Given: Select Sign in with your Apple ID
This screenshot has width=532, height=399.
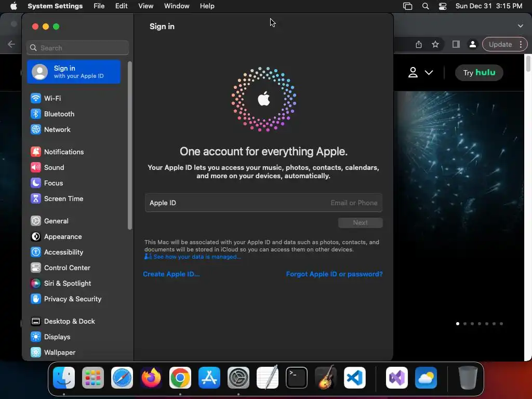Looking at the screenshot, I should tap(74, 72).
